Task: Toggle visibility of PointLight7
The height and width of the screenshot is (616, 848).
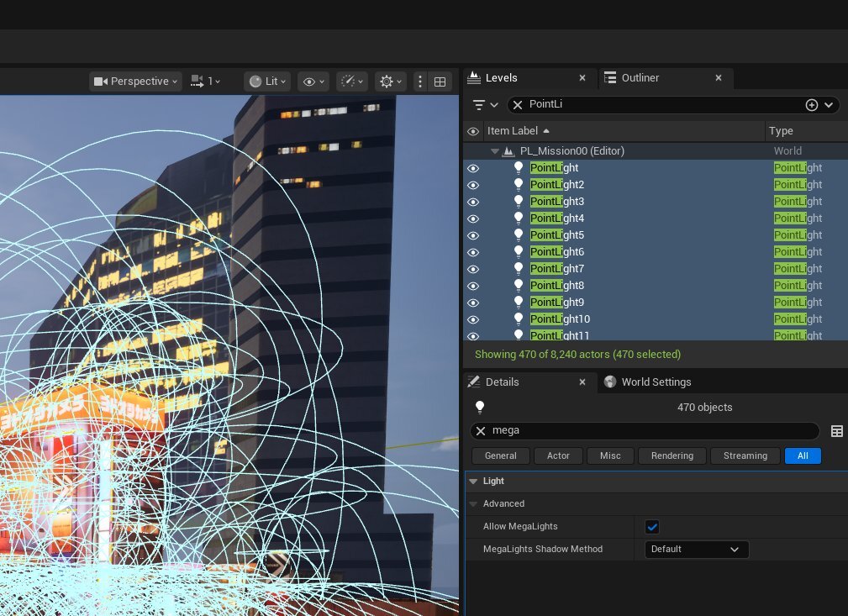Action: point(472,269)
